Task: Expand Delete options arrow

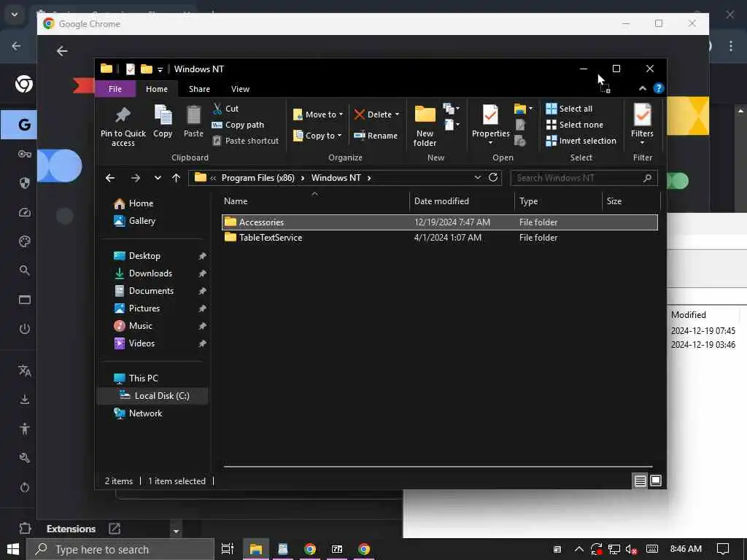Action: pyautogui.click(x=398, y=114)
